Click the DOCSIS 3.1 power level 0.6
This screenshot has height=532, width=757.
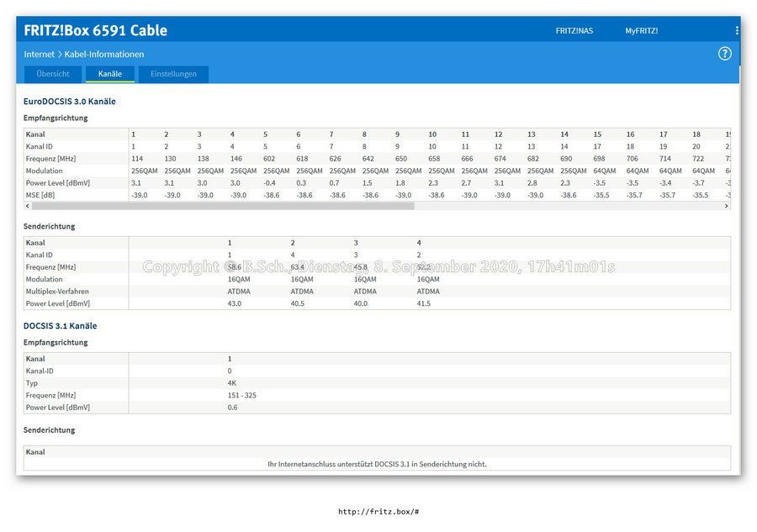(232, 407)
